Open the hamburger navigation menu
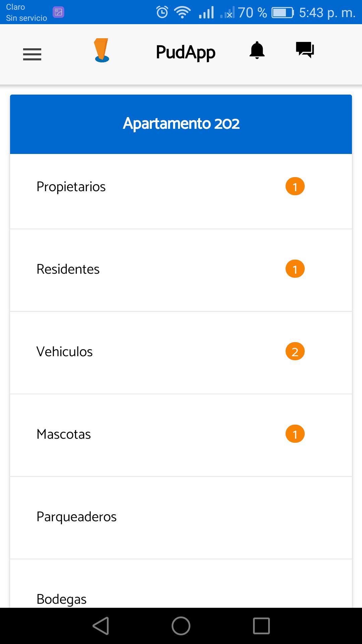Image resolution: width=362 pixels, height=644 pixels. tap(32, 54)
